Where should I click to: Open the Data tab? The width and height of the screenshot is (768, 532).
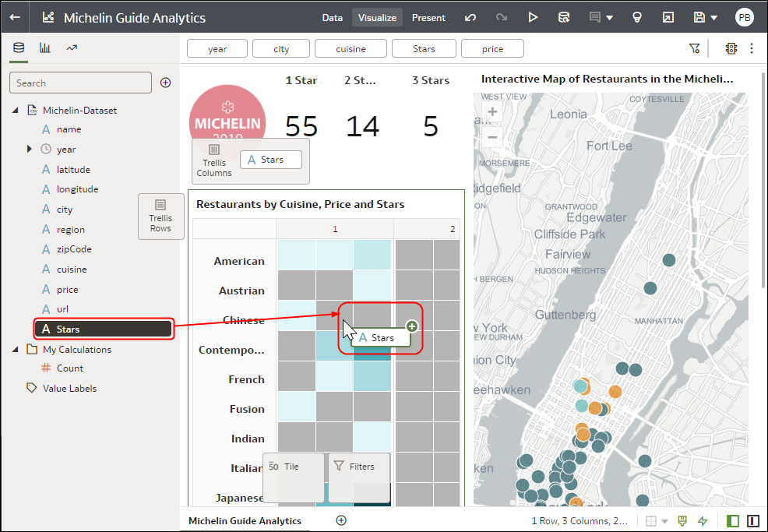click(332, 18)
